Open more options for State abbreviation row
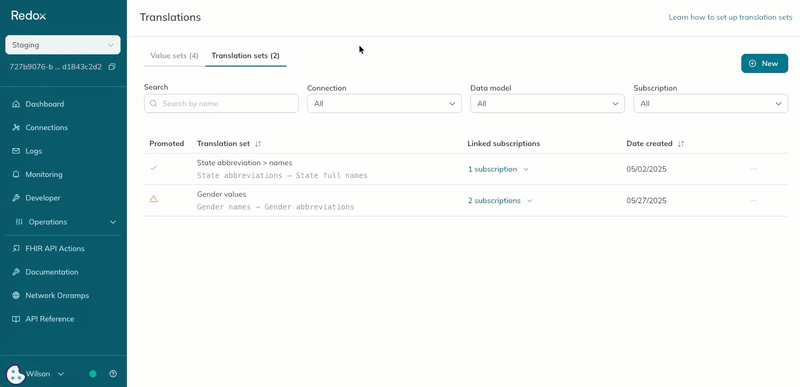The width and height of the screenshot is (800, 387). click(x=754, y=169)
